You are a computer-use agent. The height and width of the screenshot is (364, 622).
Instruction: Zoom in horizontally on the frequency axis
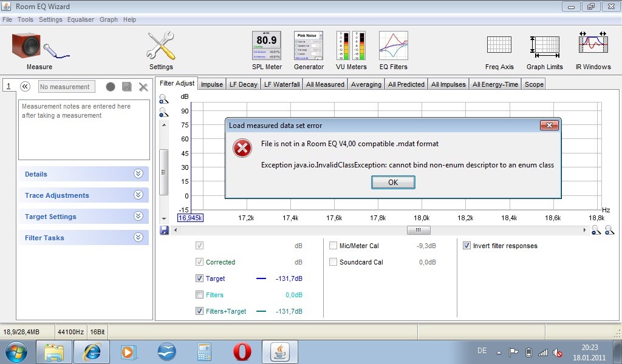(x=609, y=230)
